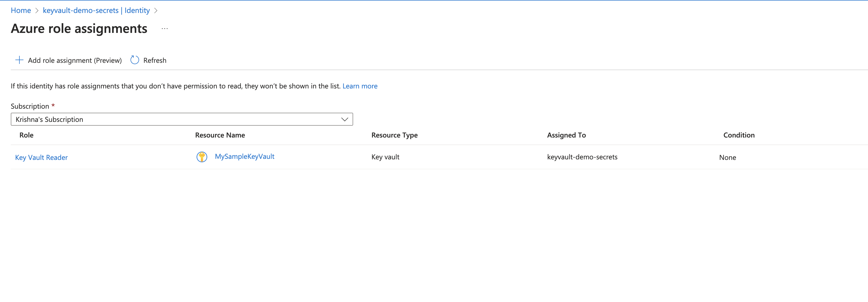
Task: Click the Refresh icon
Action: click(135, 60)
